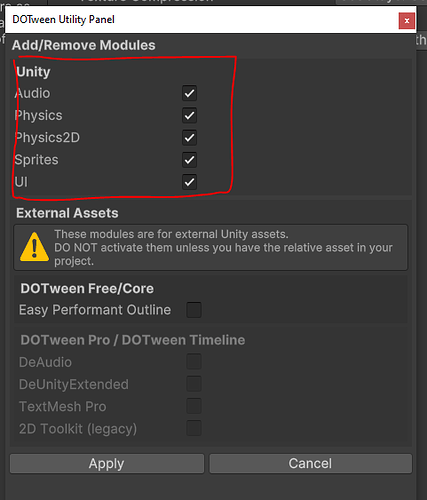Uncheck the Audio module checkbox
Viewport: 427px width, 500px height.
(x=189, y=93)
